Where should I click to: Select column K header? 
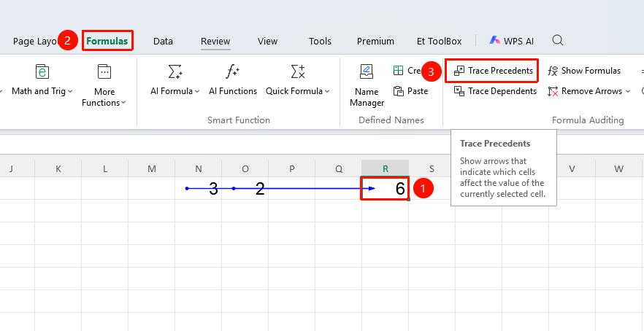(x=58, y=168)
